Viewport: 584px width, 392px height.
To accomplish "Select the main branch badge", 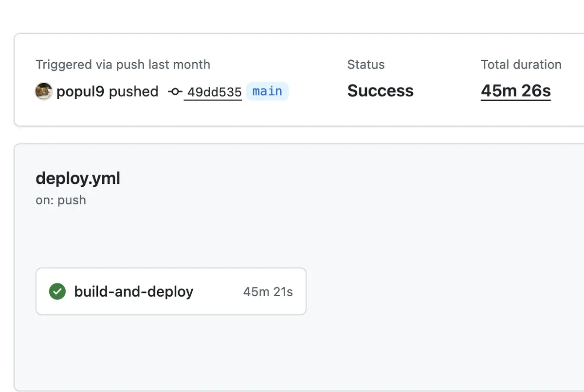I will (267, 91).
